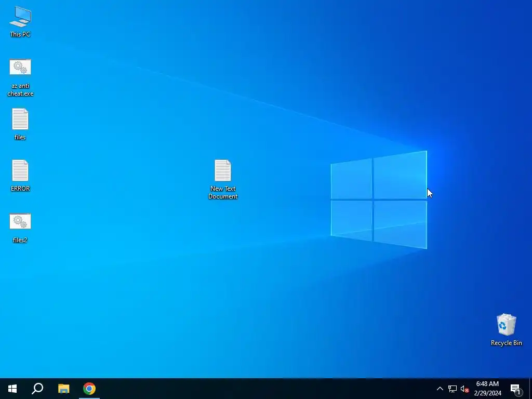Switch to Google Chrome in taskbar

pos(89,389)
